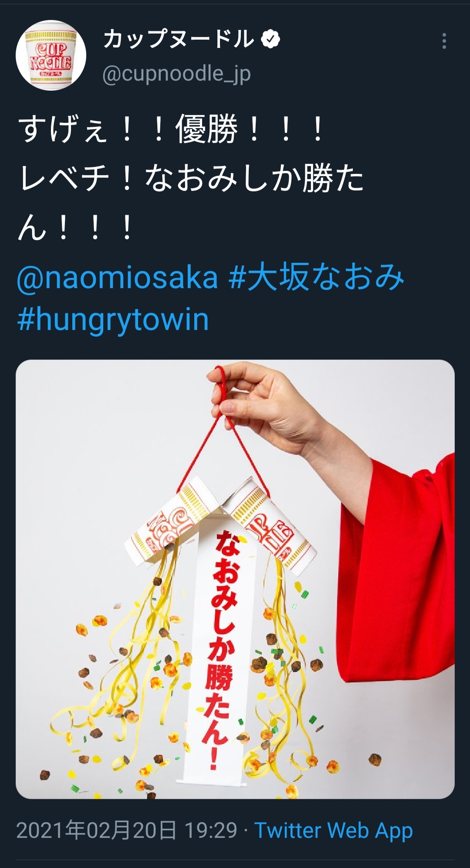Tap the ん！！！！ third line of the tweet
470x868 pixels.
(x=75, y=227)
